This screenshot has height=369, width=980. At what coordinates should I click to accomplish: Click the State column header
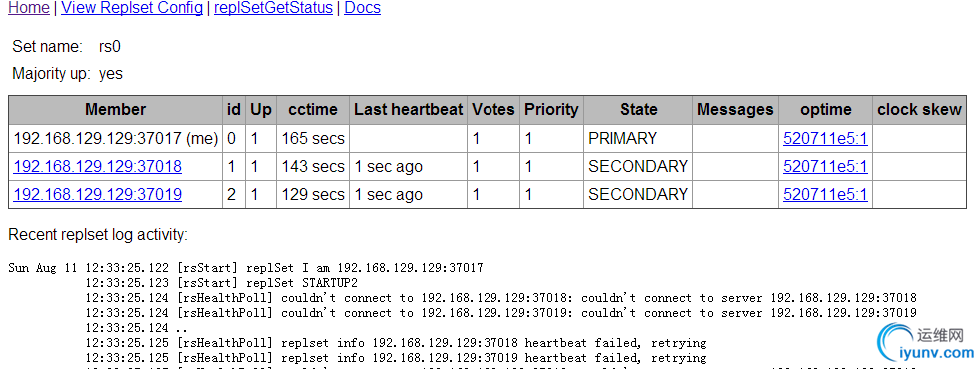pos(638,109)
